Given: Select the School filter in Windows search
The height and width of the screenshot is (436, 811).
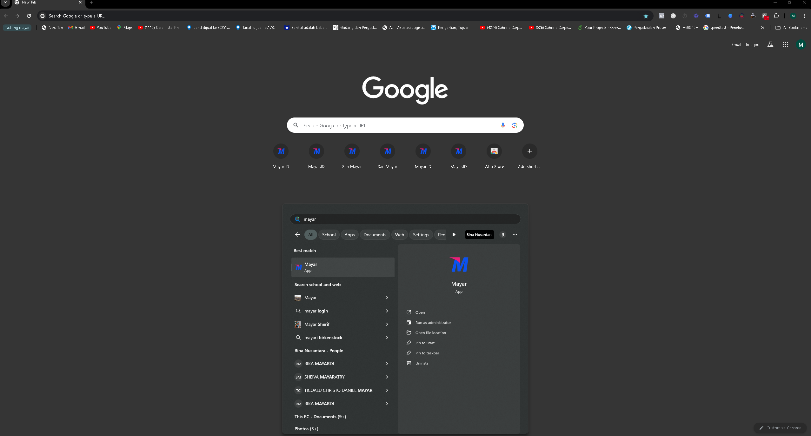Looking at the screenshot, I should pyautogui.click(x=328, y=235).
